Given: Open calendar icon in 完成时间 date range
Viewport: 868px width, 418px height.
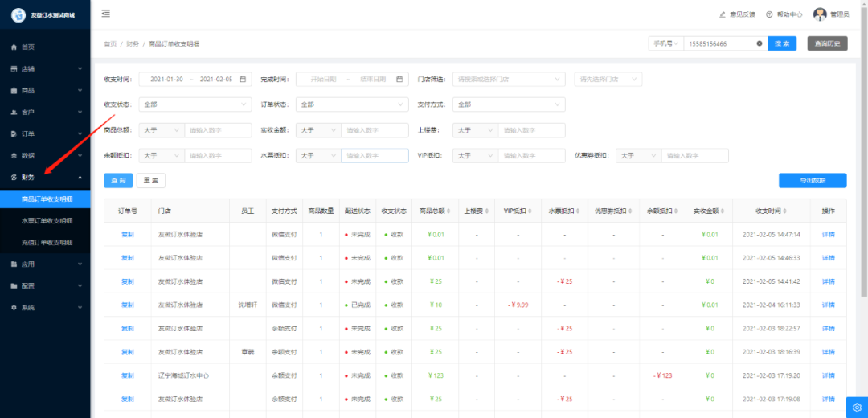Looking at the screenshot, I should [399, 79].
